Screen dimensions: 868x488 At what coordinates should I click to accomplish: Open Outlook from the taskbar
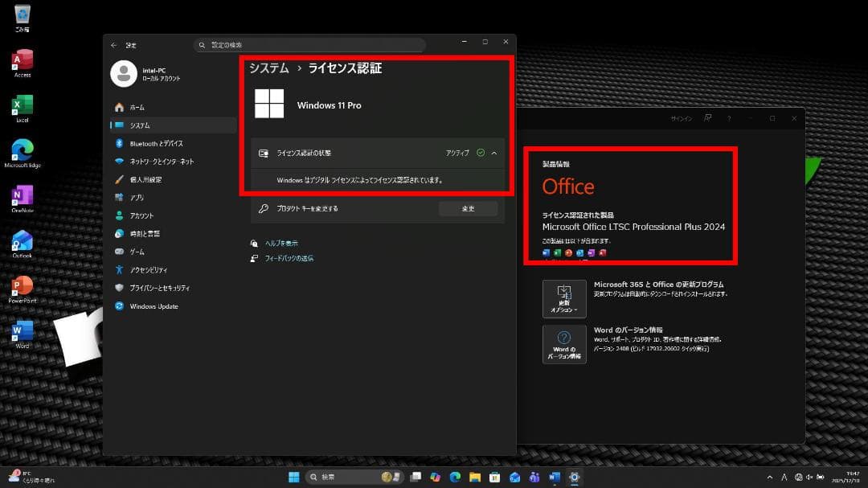click(514, 476)
